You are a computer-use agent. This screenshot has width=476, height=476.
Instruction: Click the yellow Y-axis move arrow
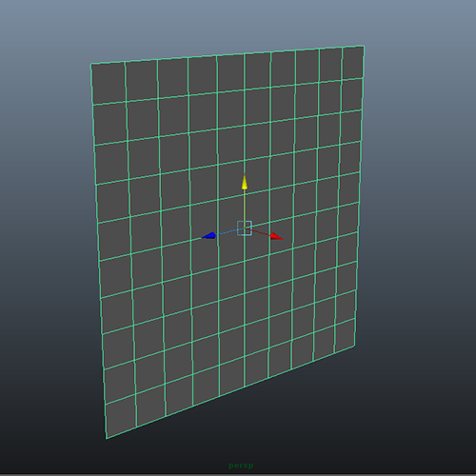[x=245, y=182]
